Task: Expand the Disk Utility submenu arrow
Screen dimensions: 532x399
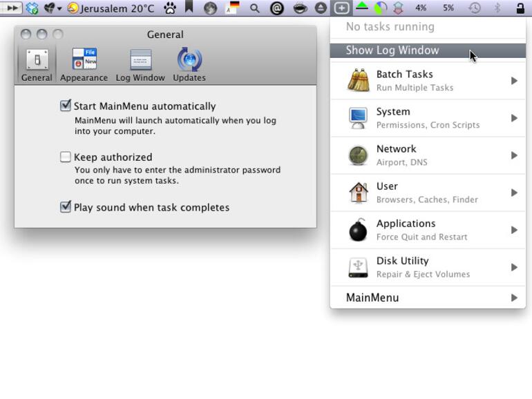Action: (514, 267)
